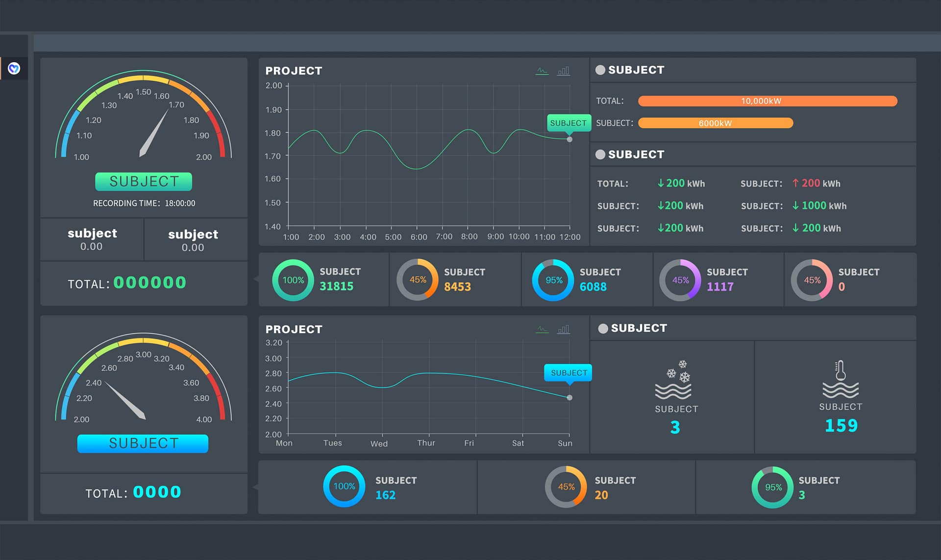Switch top Project chart to line view
This screenshot has width=941, height=560.
[x=542, y=71]
